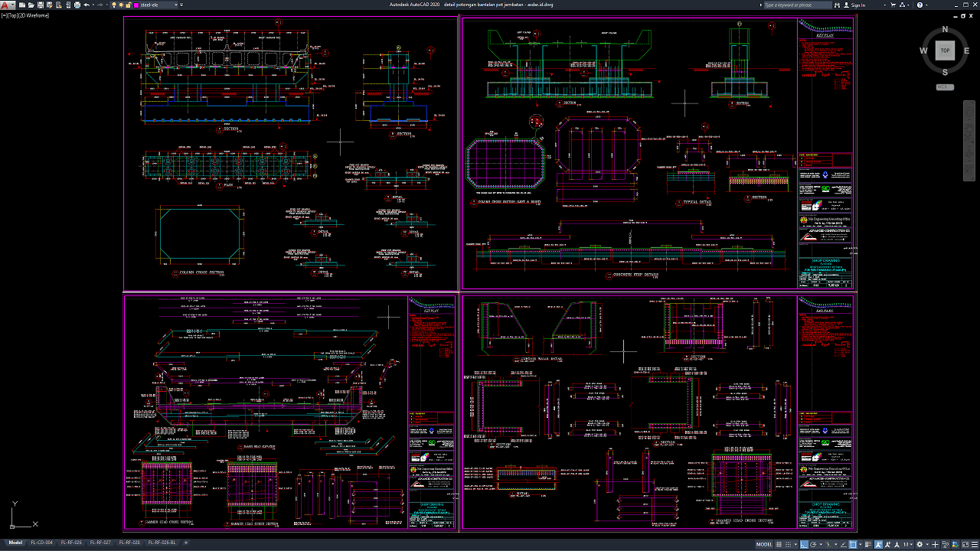Open the AutoCAD application menu button

pyautogui.click(x=6, y=5)
